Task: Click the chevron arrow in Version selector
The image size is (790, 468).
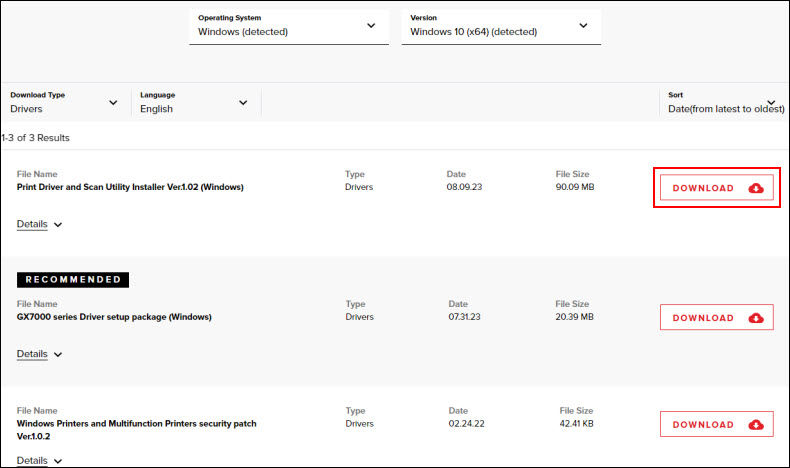Action: pos(583,25)
